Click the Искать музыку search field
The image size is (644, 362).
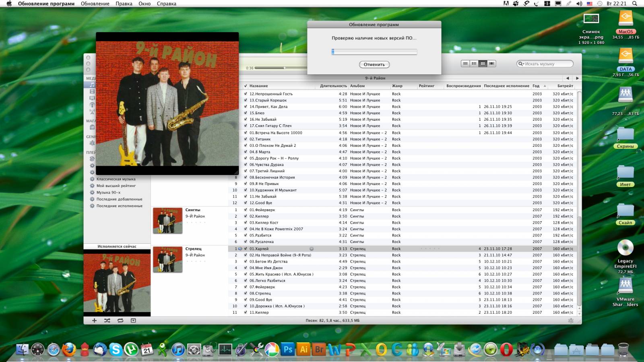pyautogui.click(x=545, y=64)
